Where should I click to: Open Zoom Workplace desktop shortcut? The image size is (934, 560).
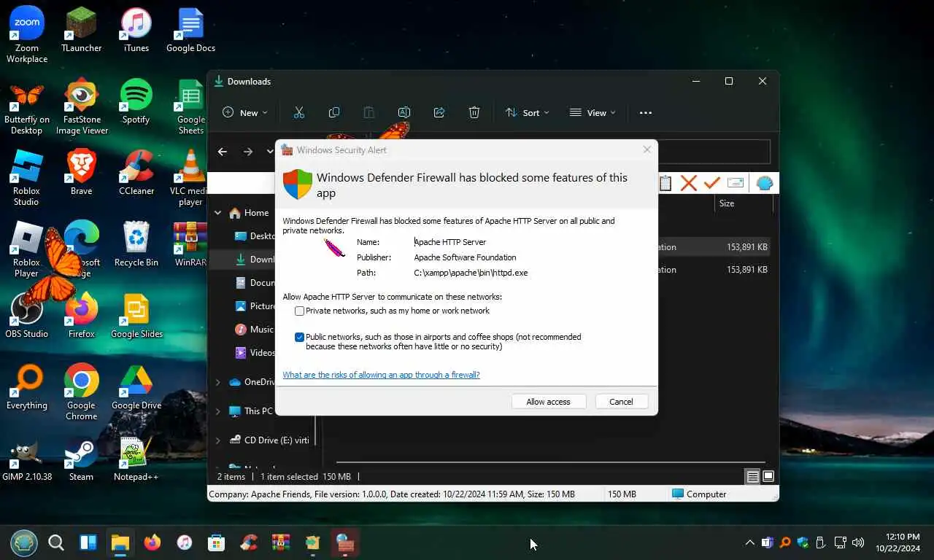tap(27, 34)
